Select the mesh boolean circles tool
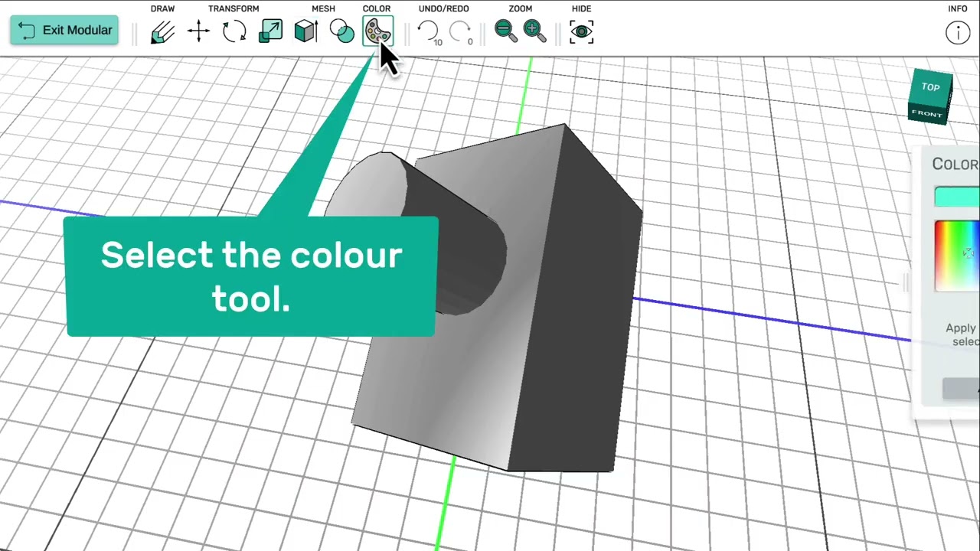980x551 pixels. tap(341, 31)
